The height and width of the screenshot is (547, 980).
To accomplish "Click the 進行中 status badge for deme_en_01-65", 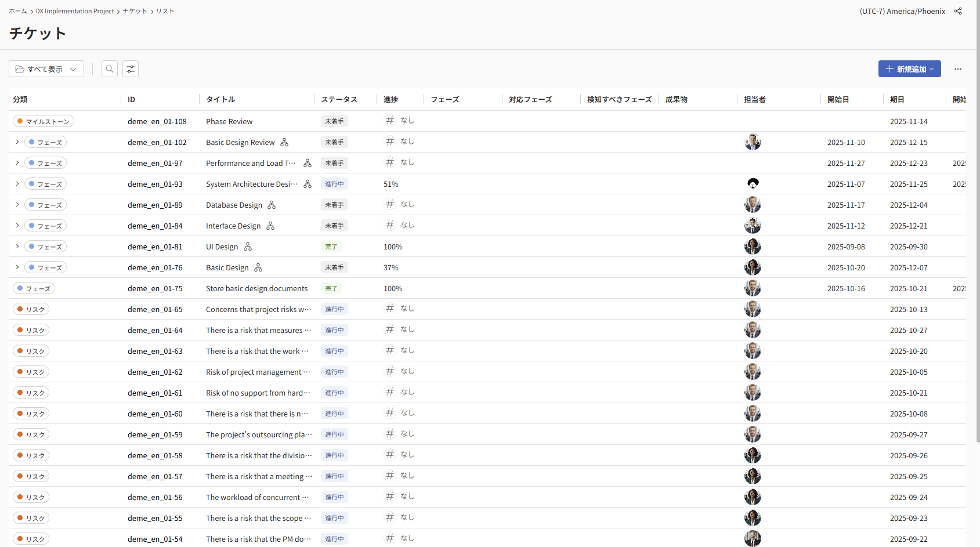I will pyautogui.click(x=334, y=309).
